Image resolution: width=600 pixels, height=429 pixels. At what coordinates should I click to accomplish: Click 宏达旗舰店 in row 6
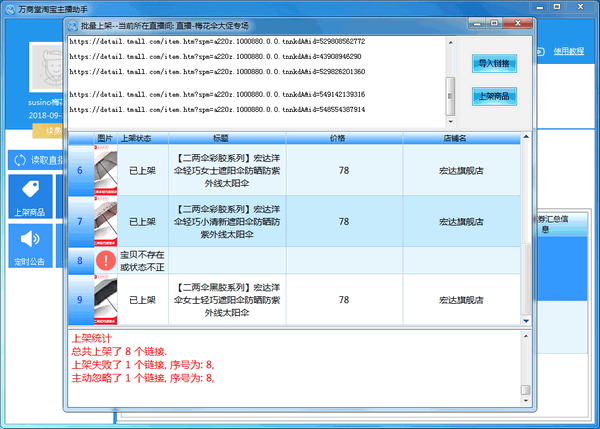[461, 171]
